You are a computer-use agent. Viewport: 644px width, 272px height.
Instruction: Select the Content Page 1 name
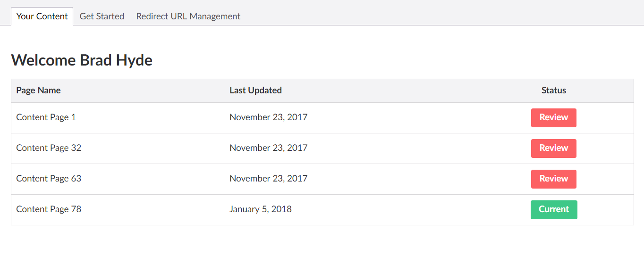46,117
